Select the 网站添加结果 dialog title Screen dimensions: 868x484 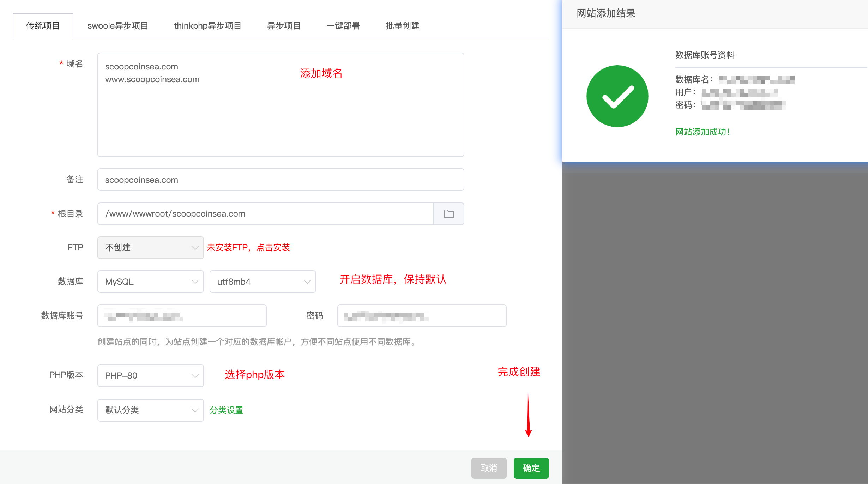[x=606, y=13]
